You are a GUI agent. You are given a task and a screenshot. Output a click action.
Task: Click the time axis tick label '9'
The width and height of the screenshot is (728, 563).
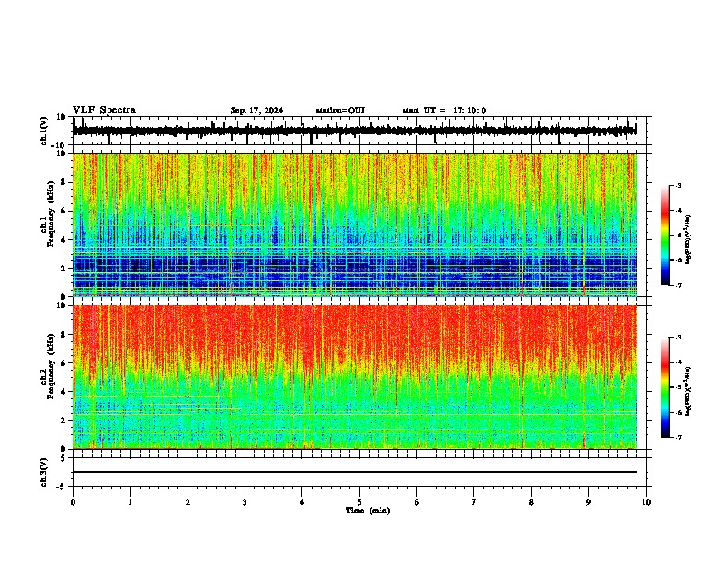(588, 502)
